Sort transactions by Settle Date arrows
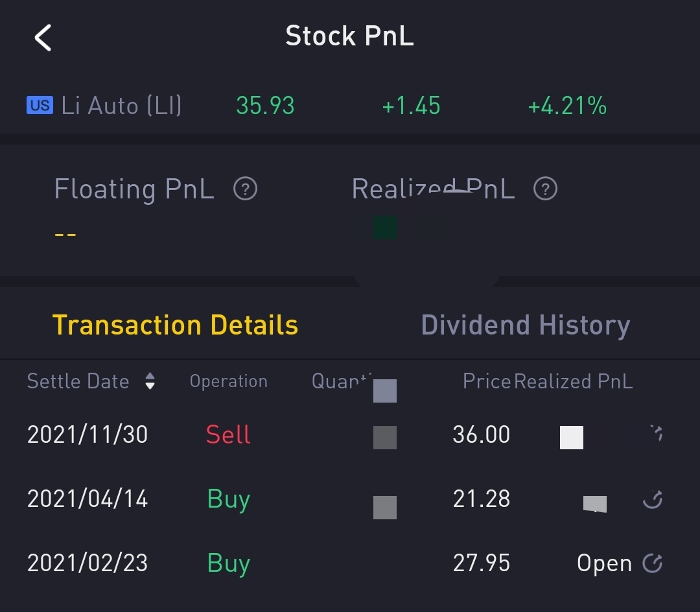Screen dimensions: 700x612 (150, 381)
